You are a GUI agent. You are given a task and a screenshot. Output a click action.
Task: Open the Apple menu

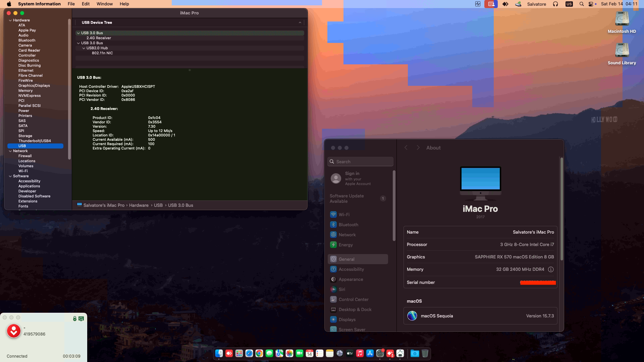9,4
